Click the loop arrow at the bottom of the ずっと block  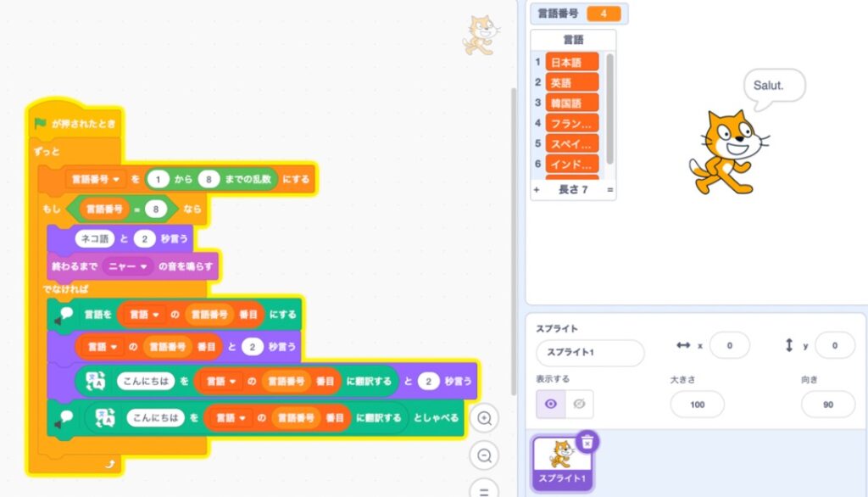click(x=109, y=464)
